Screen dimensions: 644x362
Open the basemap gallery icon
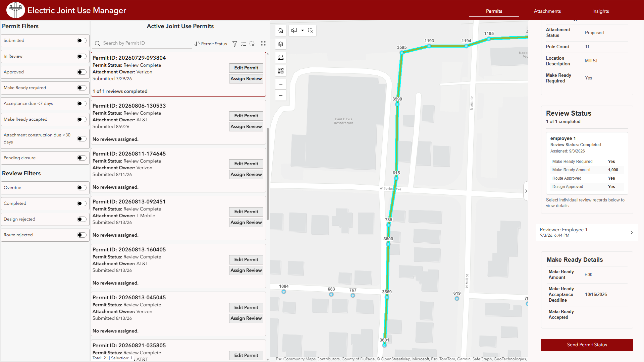(281, 71)
